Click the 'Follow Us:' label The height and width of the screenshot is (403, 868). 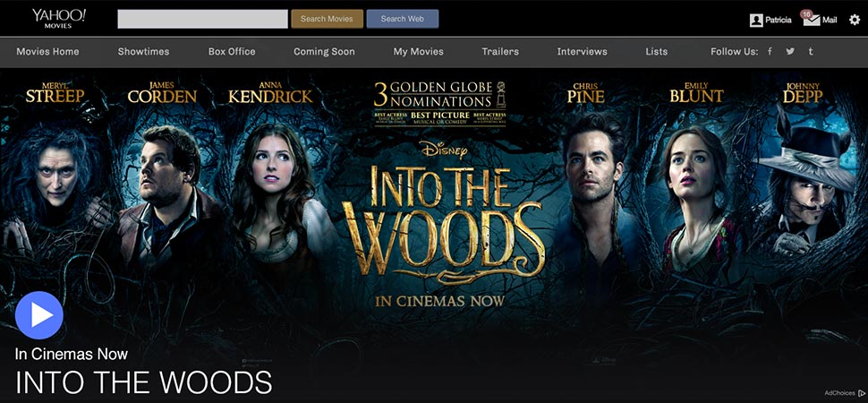coord(734,52)
